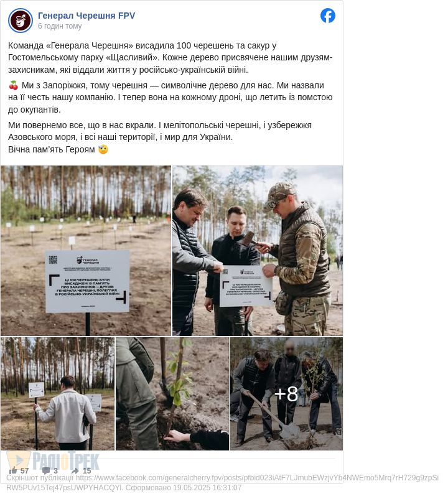The height and width of the screenshot is (499, 448).
Task: Click the thumbs-up likes icon
Action: click(x=13, y=470)
